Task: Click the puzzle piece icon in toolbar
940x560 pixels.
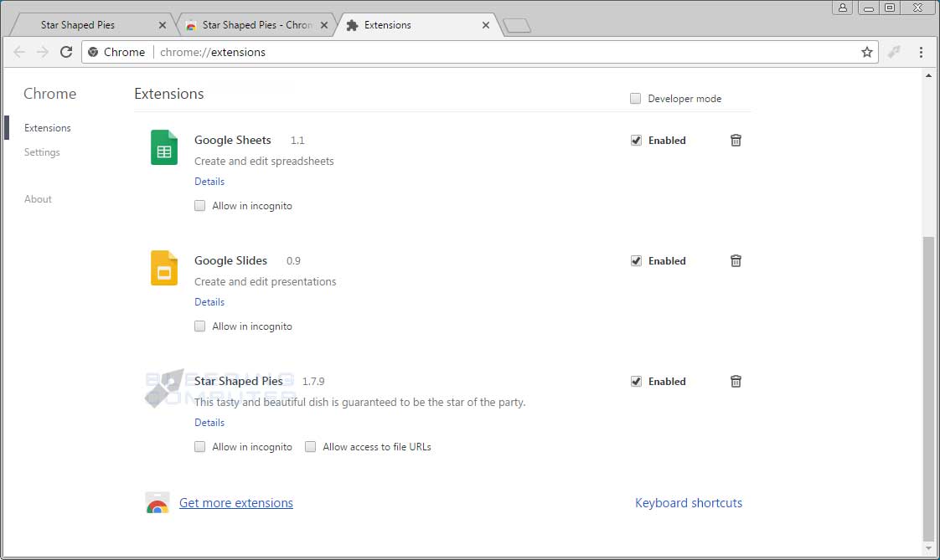Action: coord(893,52)
